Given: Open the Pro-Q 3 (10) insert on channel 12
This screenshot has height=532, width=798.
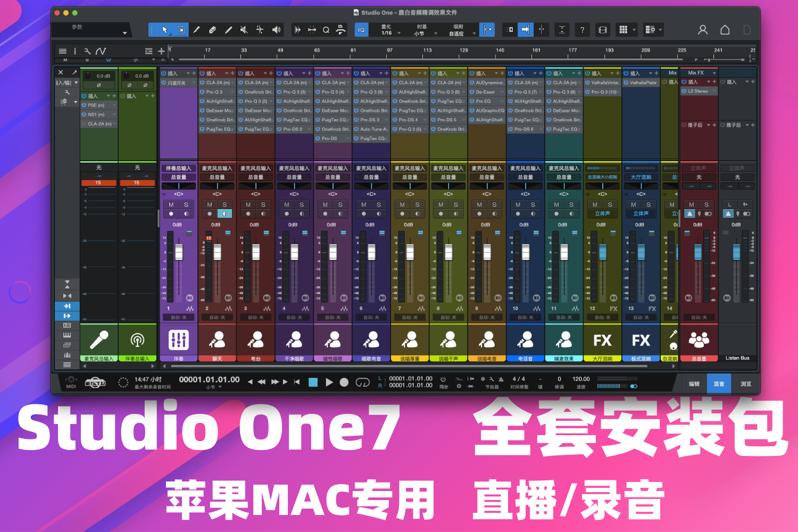Looking at the screenshot, I should click(603, 92).
